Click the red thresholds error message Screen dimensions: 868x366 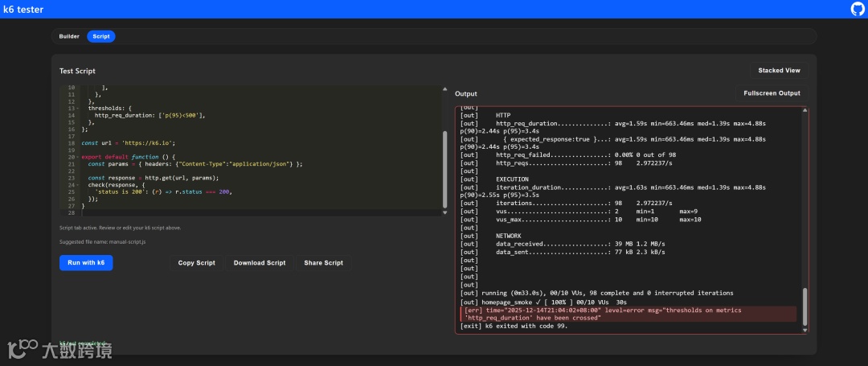point(628,315)
